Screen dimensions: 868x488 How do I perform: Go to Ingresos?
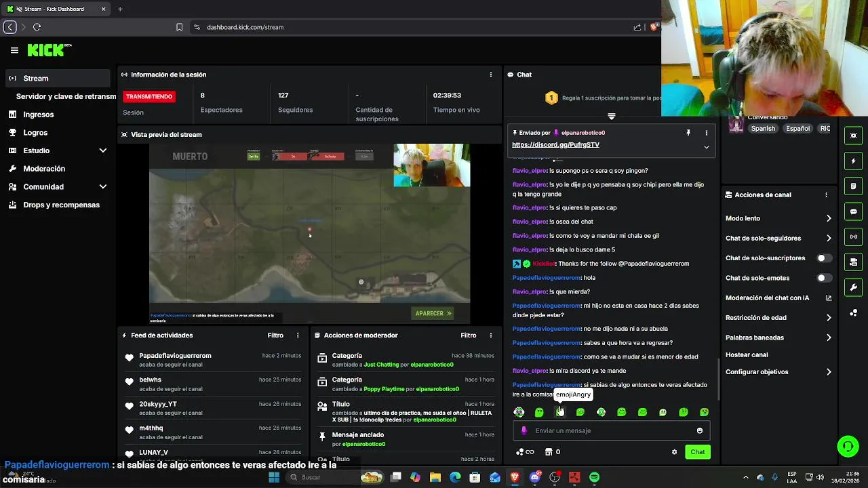pyautogui.click(x=39, y=115)
